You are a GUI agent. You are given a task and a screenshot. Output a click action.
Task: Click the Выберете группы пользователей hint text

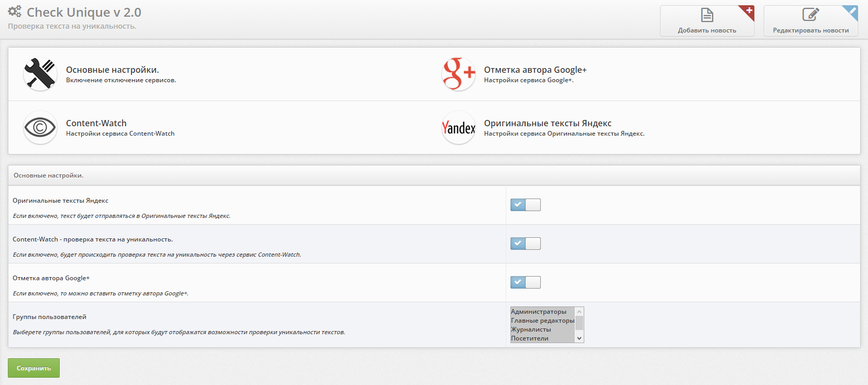(x=179, y=332)
